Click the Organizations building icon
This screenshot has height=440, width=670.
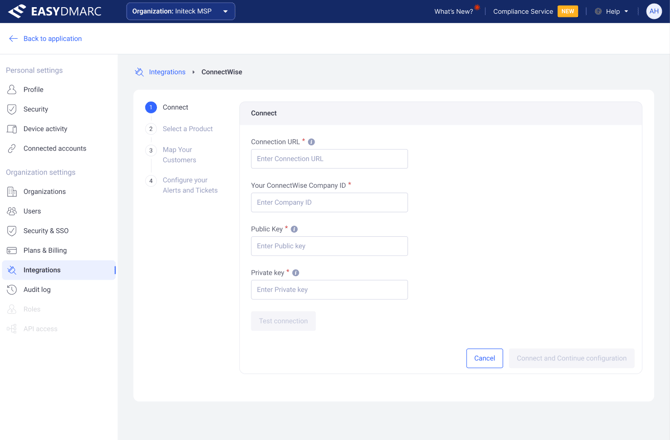click(x=12, y=191)
